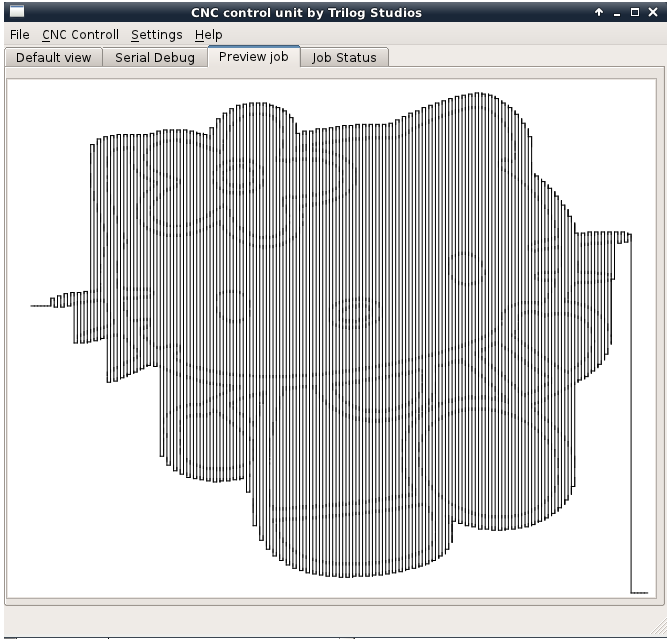Maximize the CNC control unit window
This screenshot has width=670, height=640.
(636, 12)
